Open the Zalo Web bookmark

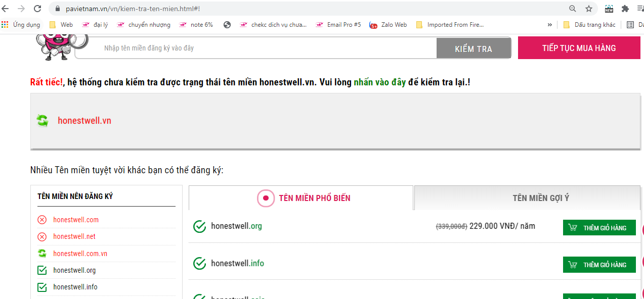[388, 24]
